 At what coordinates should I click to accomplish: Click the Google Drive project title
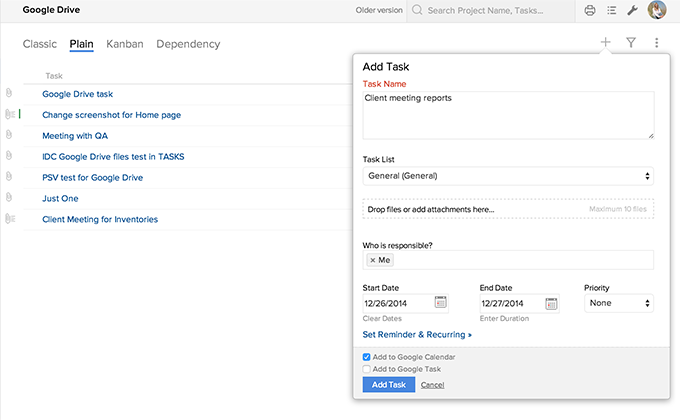[x=51, y=10]
